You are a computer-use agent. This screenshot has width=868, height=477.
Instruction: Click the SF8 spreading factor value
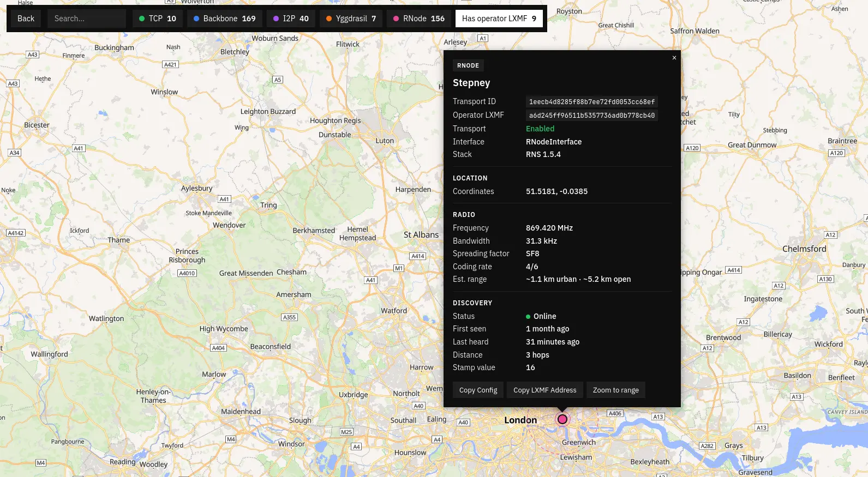[x=532, y=253]
